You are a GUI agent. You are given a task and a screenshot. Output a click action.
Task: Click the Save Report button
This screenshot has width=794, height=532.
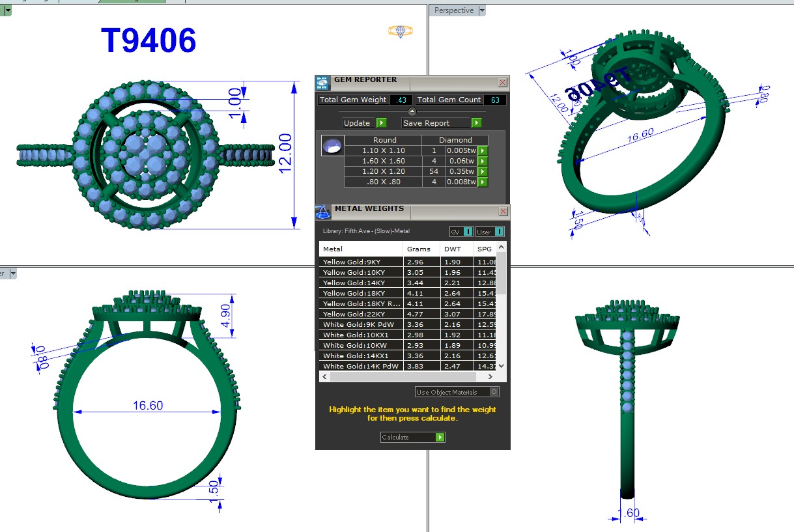pos(442,123)
